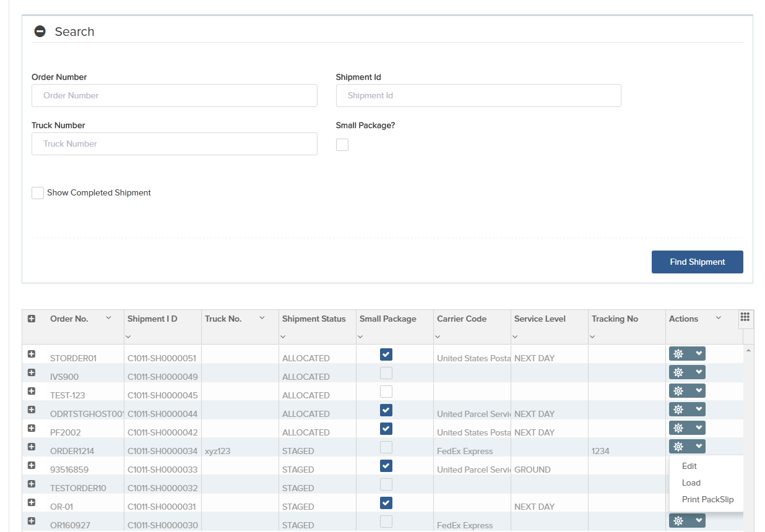Expand row for order ODRTSTGHOST001
Viewport: 765px width, 532px height.
click(x=32, y=410)
